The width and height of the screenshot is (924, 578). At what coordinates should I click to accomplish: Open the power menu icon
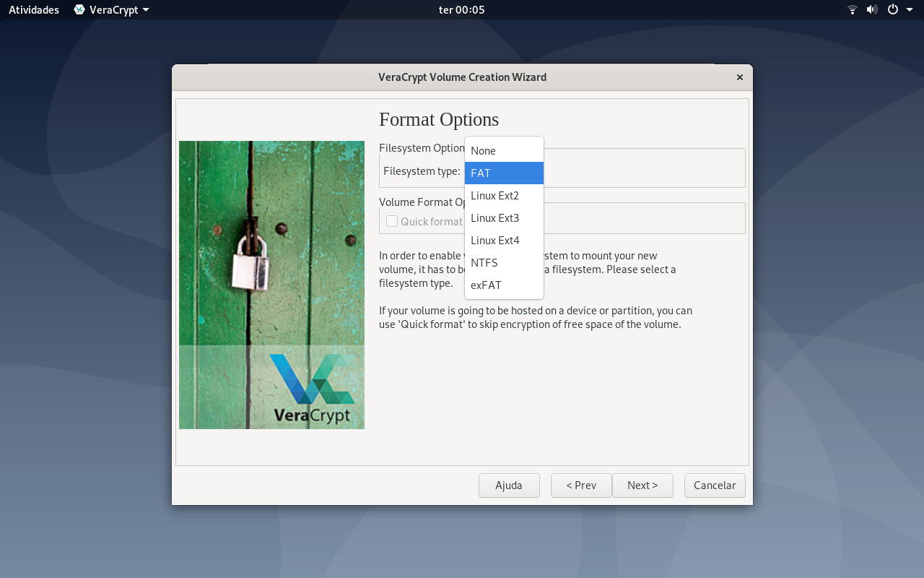coord(893,10)
